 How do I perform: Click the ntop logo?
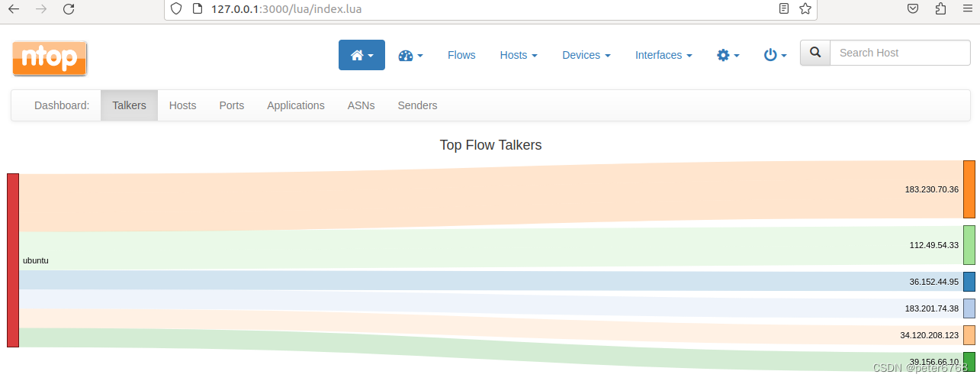click(x=50, y=59)
